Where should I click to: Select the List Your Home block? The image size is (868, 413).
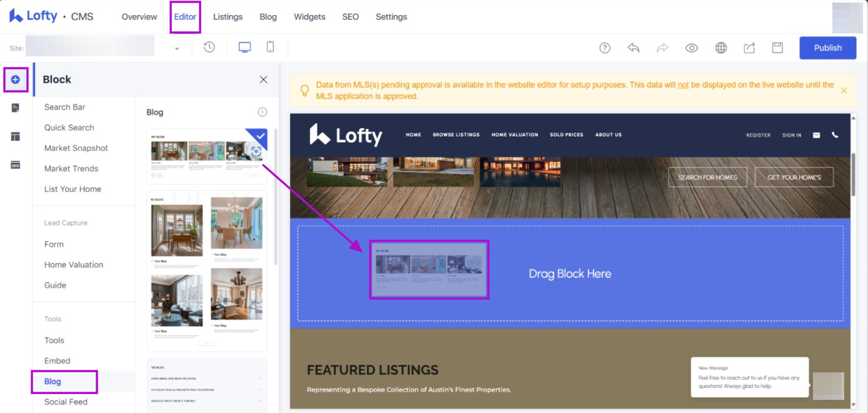[x=73, y=189]
